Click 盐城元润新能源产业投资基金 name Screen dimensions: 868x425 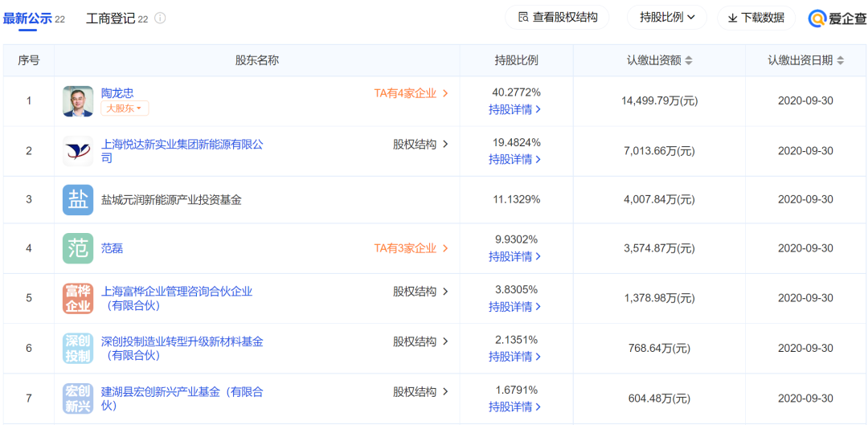click(172, 200)
